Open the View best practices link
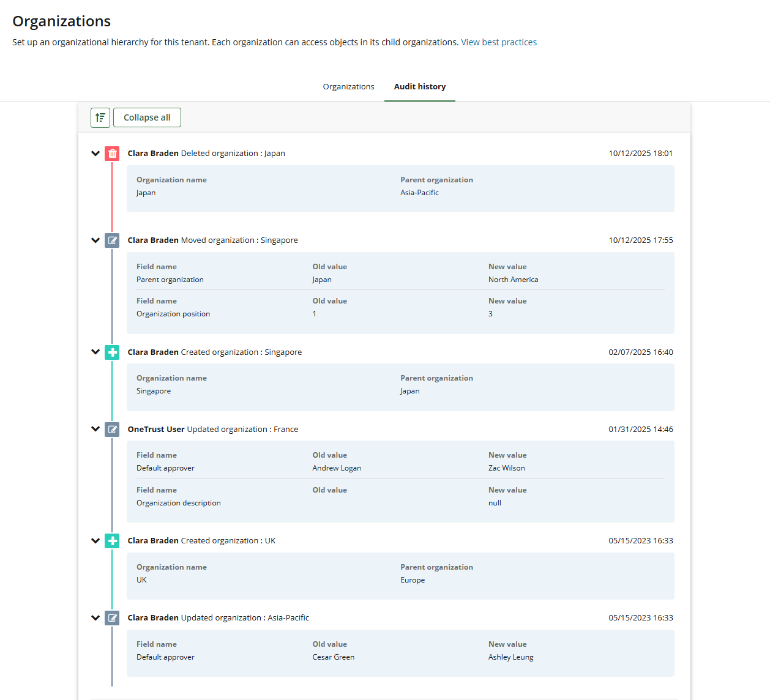The height and width of the screenshot is (700, 770). 498,42
